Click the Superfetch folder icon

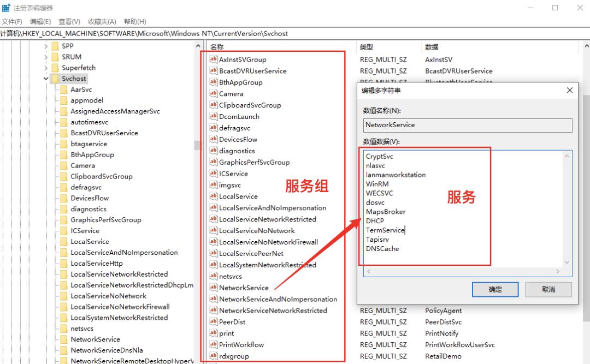tap(55, 68)
